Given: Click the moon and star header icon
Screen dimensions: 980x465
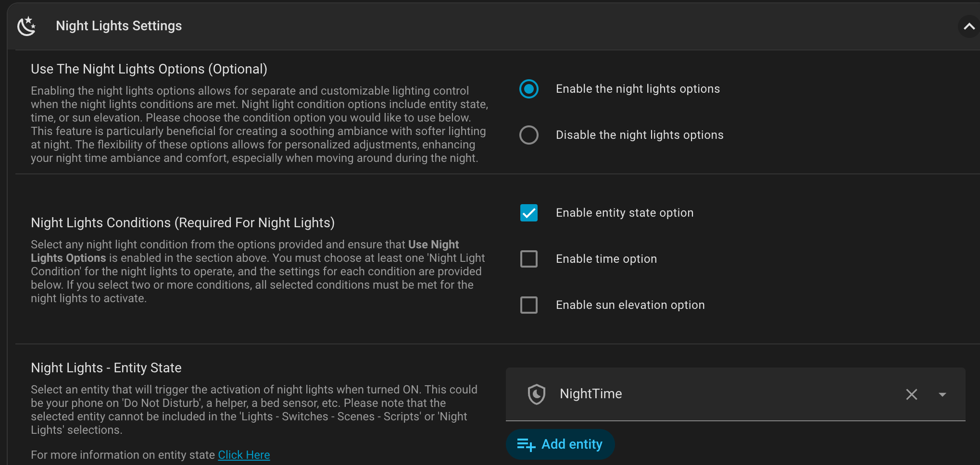Looking at the screenshot, I should coord(26,26).
